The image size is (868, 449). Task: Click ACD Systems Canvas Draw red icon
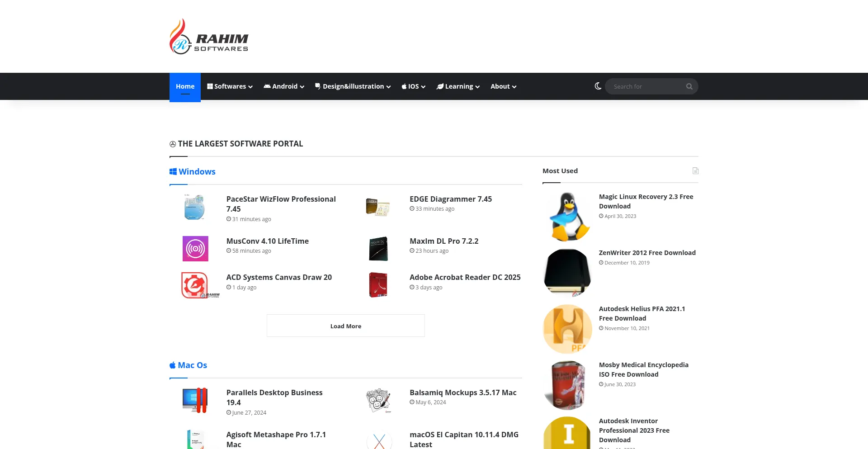[195, 285]
